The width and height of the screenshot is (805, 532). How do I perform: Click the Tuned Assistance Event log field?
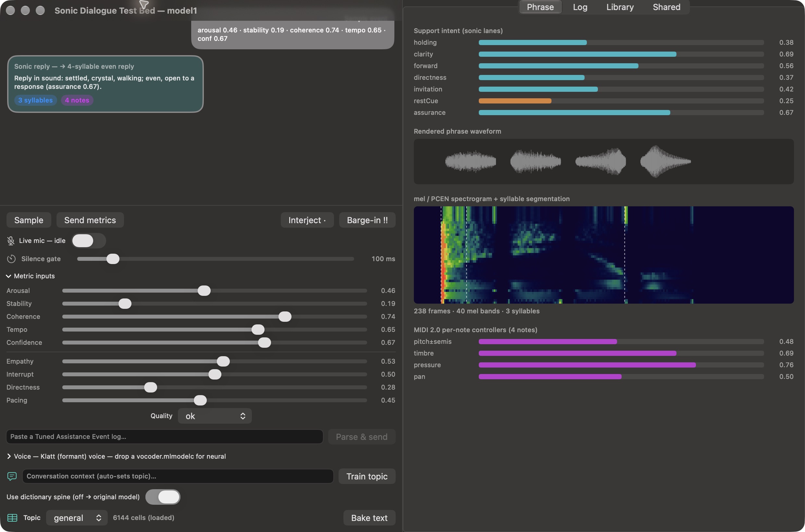coord(165,437)
